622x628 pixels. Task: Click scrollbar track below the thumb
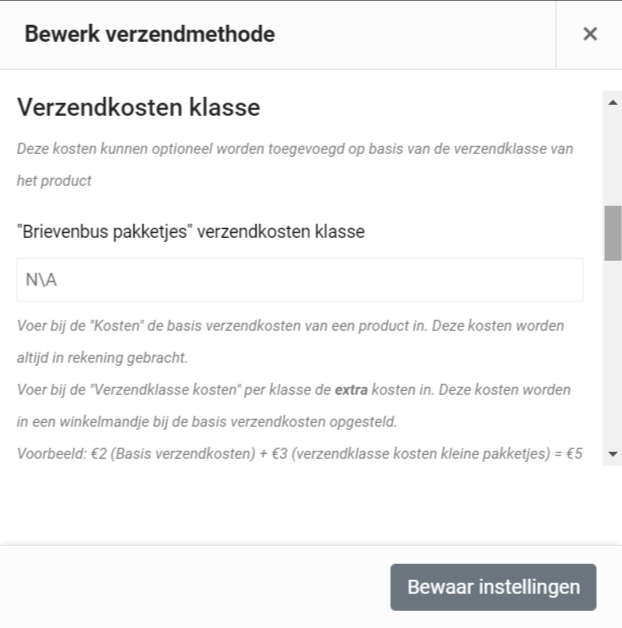pos(612,353)
